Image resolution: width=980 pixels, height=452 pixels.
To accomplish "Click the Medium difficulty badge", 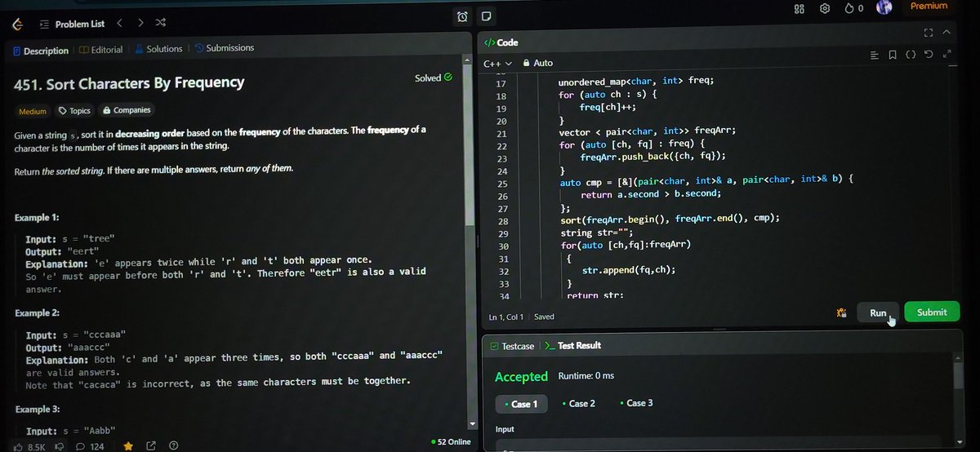I will (33, 112).
